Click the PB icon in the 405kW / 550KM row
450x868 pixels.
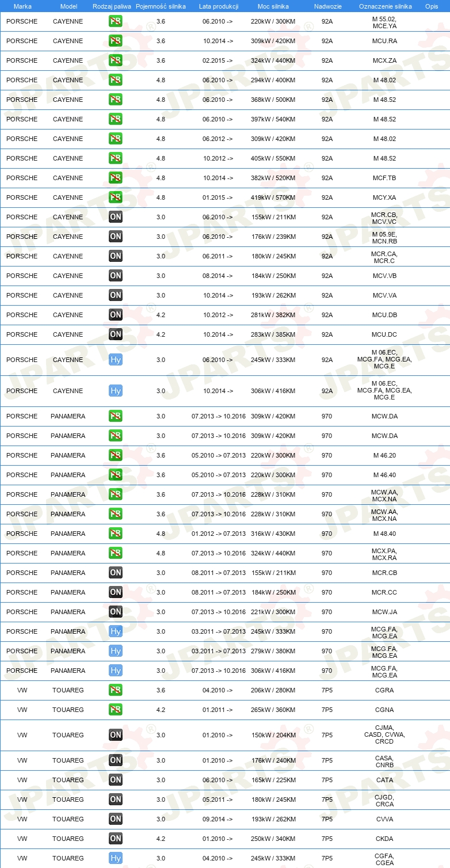point(116,158)
